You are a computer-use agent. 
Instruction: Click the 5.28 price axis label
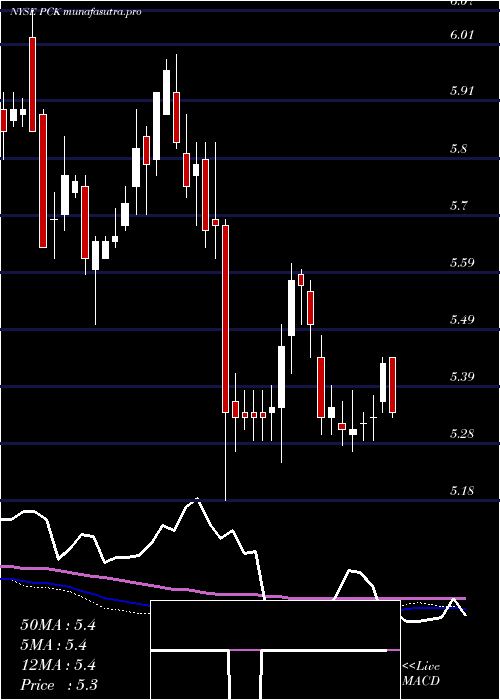coord(462,433)
